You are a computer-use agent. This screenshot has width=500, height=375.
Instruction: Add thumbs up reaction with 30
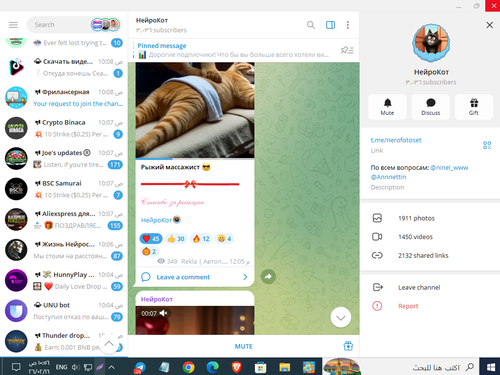coord(176,239)
